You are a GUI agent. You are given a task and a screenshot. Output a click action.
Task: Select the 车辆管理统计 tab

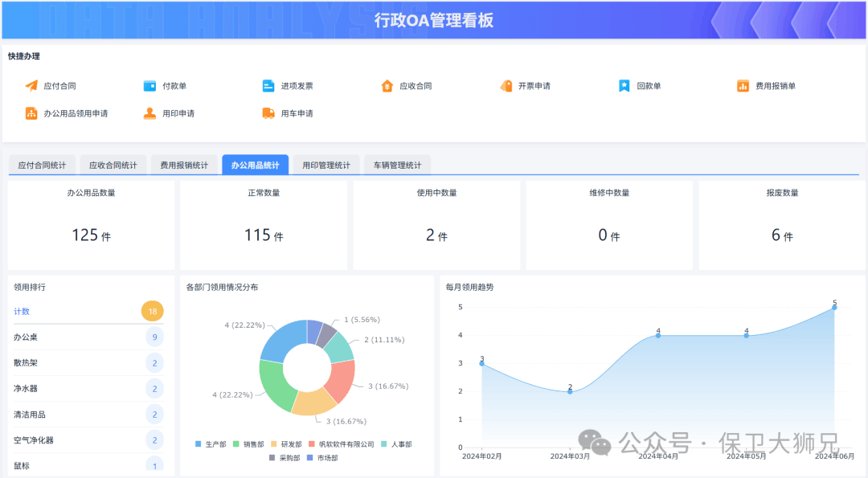click(x=397, y=165)
